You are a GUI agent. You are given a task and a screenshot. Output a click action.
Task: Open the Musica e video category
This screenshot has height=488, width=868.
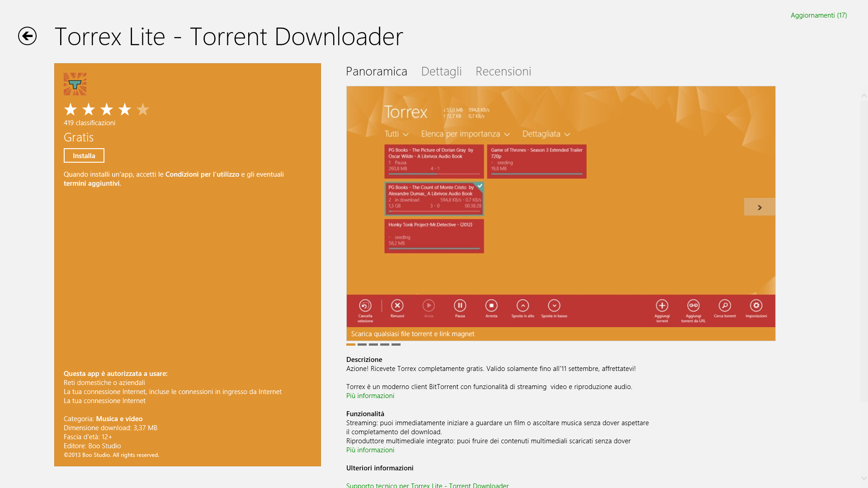point(119,419)
